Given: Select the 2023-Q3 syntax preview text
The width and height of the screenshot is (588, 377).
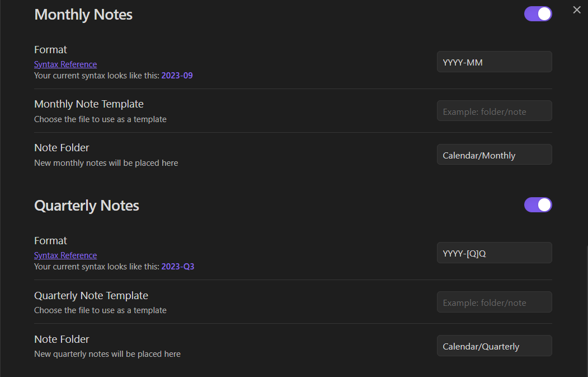Looking at the screenshot, I should (x=178, y=266).
